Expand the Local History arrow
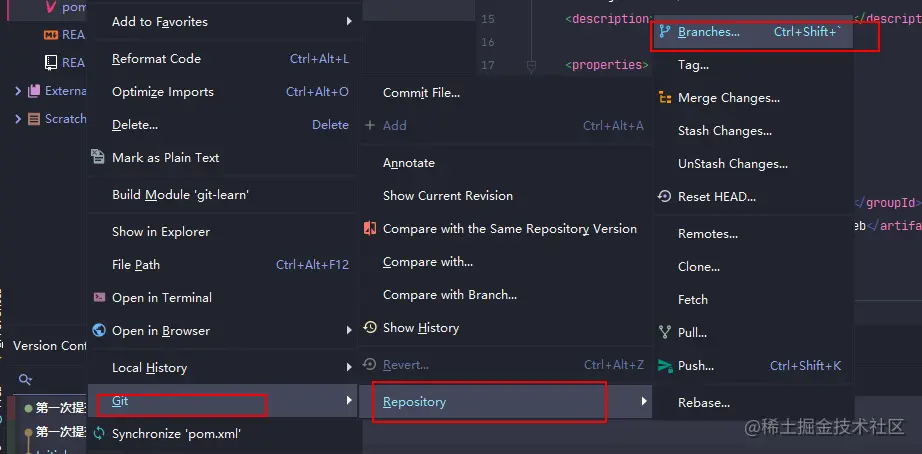 349,368
